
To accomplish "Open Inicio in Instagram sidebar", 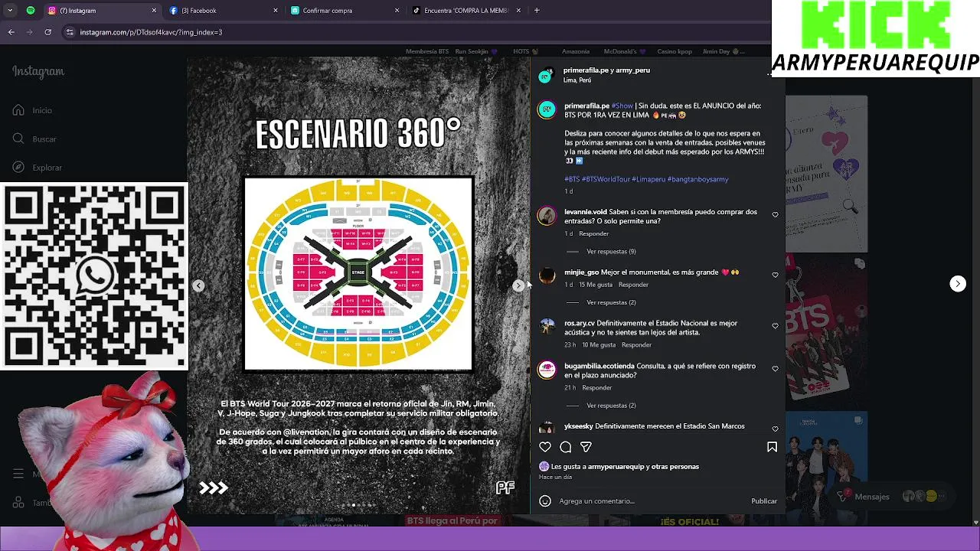I will coord(32,110).
